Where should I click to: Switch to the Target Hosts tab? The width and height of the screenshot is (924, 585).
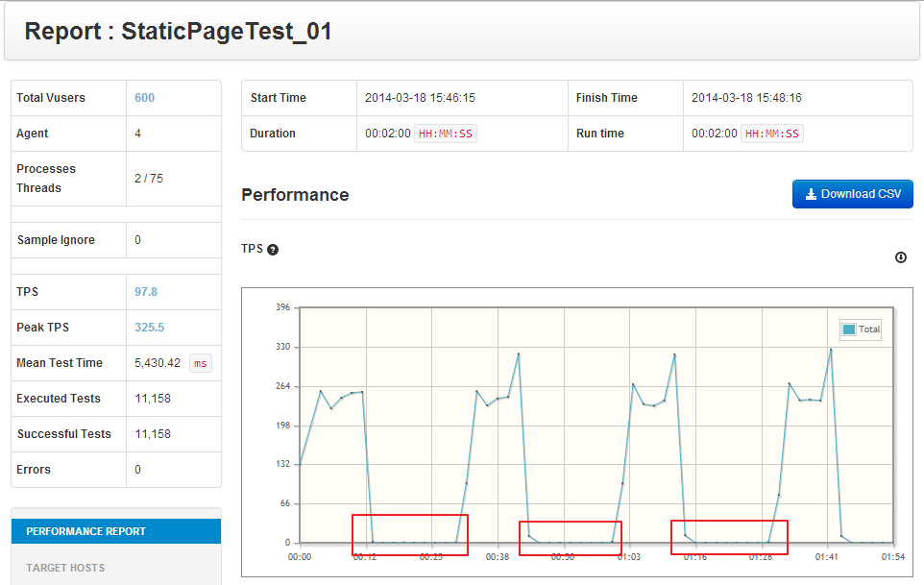coord(65,568)
